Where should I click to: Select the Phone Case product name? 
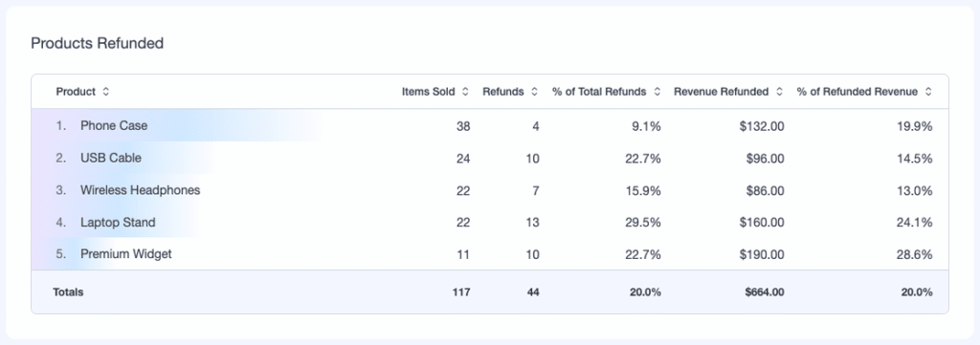click(114, 125)
